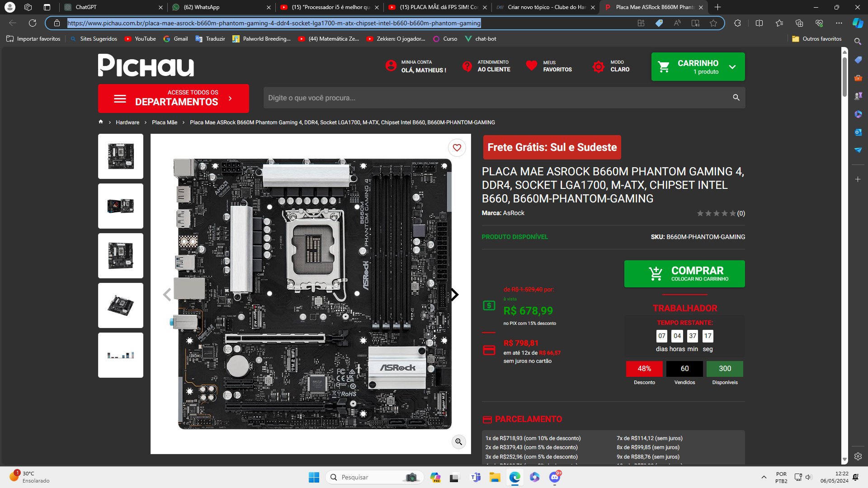Open Traduzir bookmark
868x488 pixels.
click(210, 39)
